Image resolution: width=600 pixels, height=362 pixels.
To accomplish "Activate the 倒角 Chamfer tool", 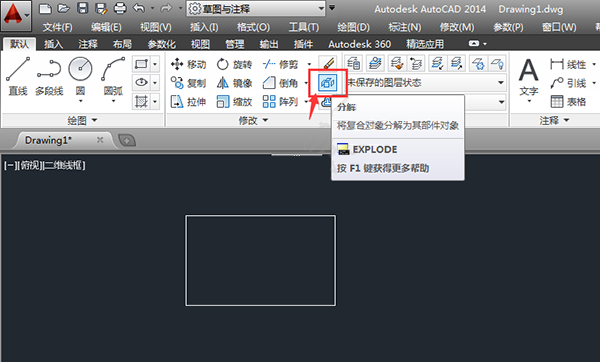I will (x=280, y=83).
